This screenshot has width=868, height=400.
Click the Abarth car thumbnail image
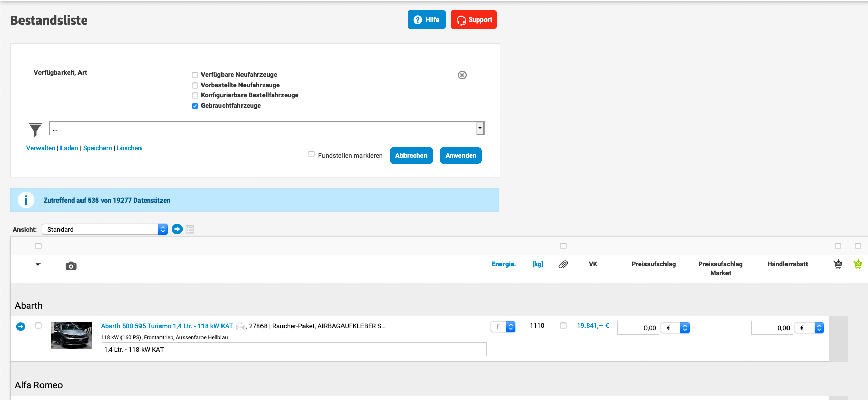pos(71,335)
